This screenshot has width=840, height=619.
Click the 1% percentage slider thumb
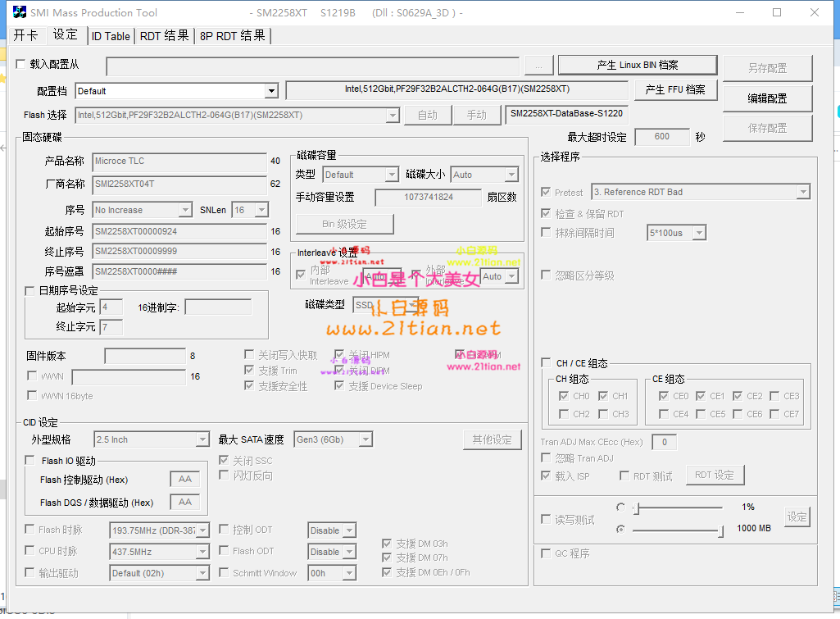[636, 508]
